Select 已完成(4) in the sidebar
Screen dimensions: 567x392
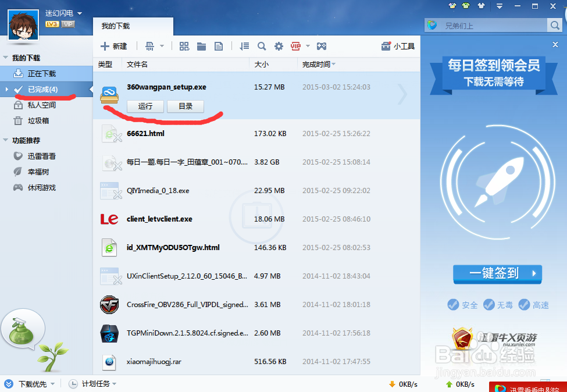47,90
